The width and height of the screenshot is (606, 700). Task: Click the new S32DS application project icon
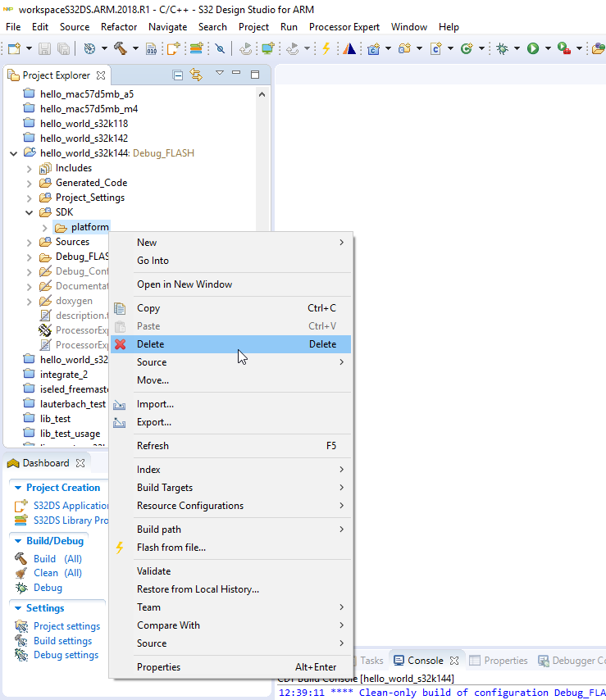[173, 48]
